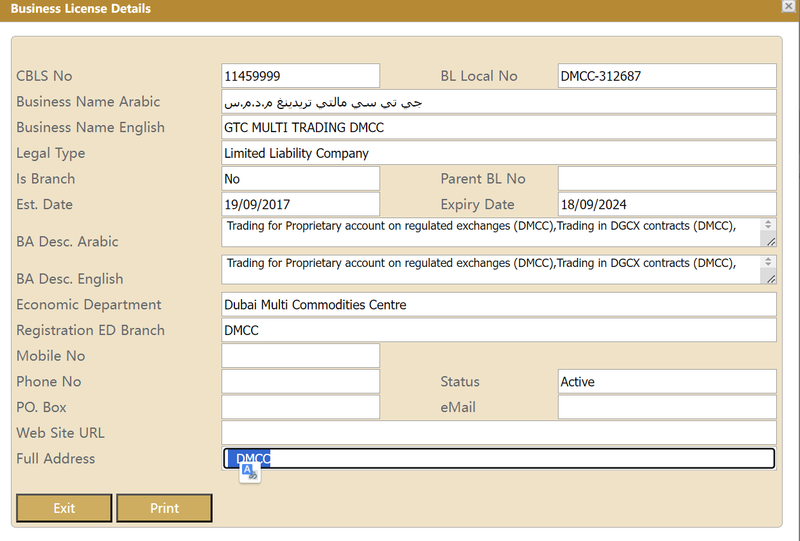The width and height of the screenshot is (800, 541).
Task: Click the Parent BL No label
Action: (x=483, y=179)
